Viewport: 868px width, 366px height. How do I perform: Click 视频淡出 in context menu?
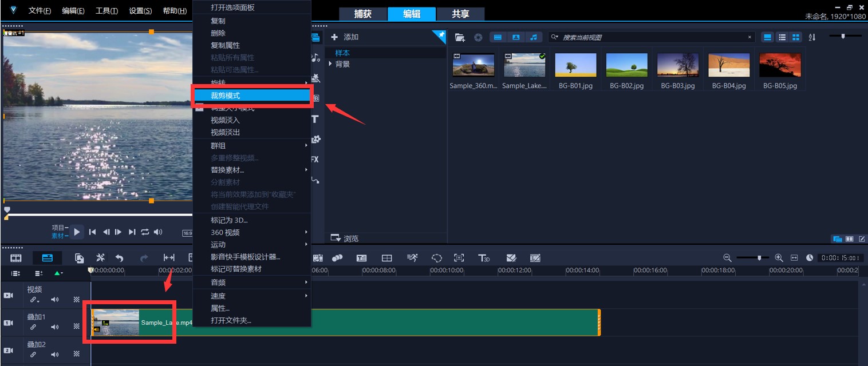252,132
